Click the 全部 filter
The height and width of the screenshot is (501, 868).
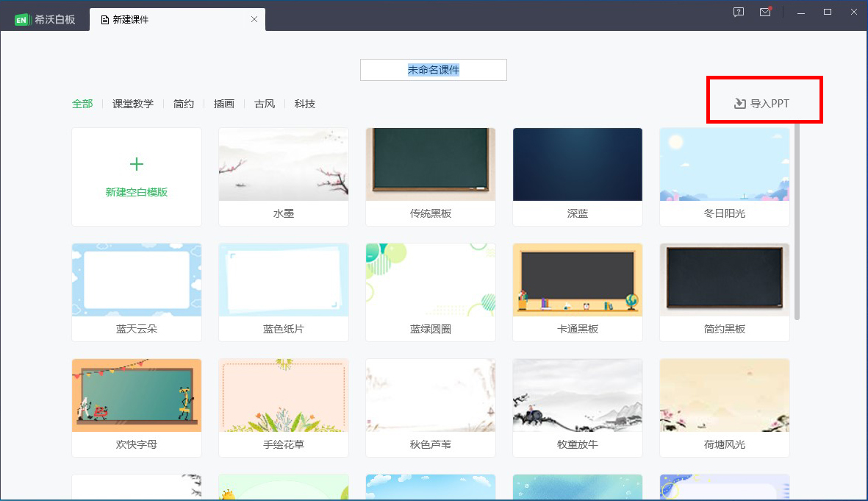click(x=82, y=104)
